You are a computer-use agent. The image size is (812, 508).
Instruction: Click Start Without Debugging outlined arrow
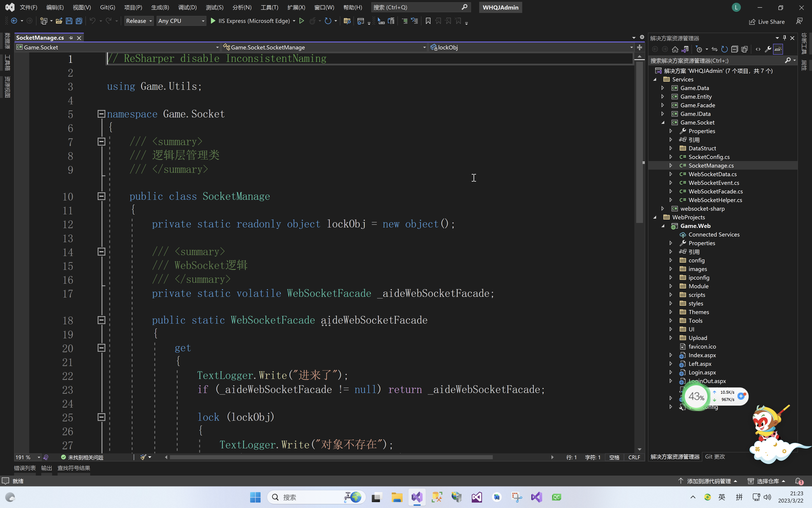coord(302,21)
